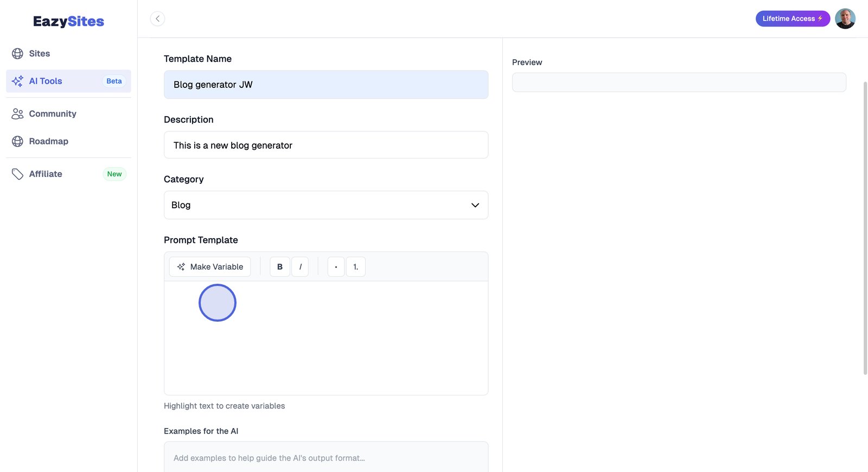Toggle italic formatting in prompt editor

pyautogui.click(x=300, y=267)
